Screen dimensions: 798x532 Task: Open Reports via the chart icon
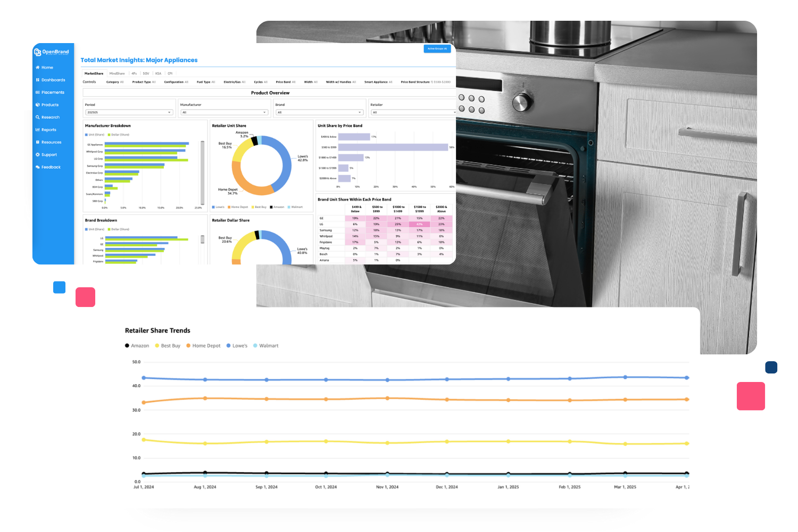(x=38, y=130)
